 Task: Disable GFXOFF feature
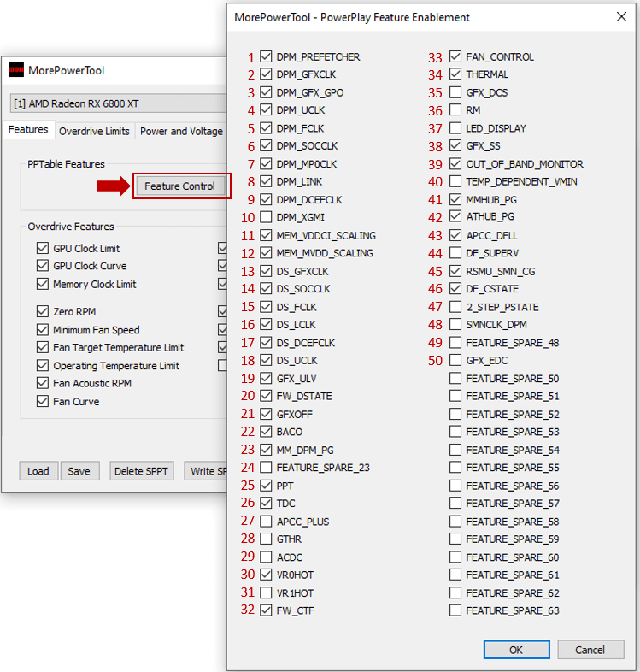click(266, 414)
